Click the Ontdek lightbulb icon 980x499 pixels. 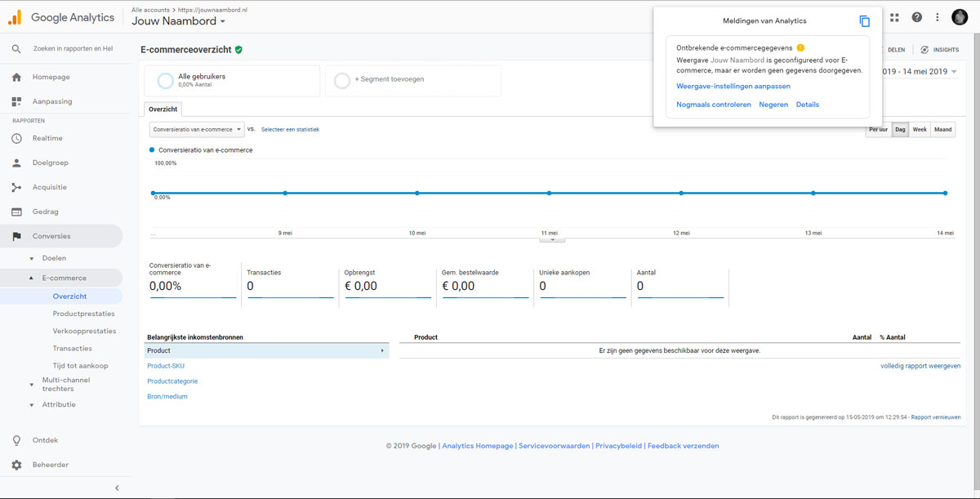(x=16, y=440)
